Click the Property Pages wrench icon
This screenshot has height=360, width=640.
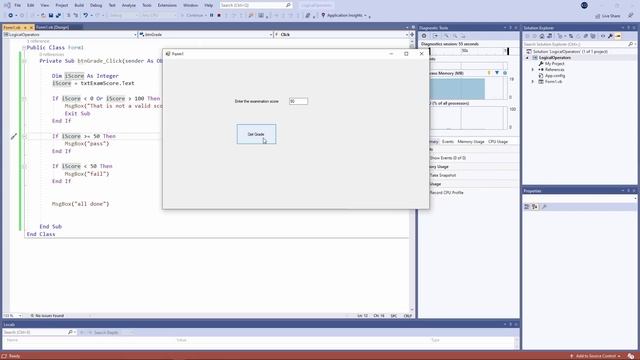[x=544, y=207]
